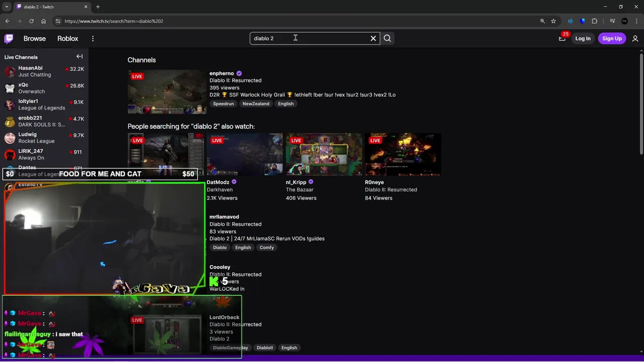The height and width of the screenshot is (362, 644).
Task: Collapse the Live Channels sidebar arrow
Action: coord(79,56)
